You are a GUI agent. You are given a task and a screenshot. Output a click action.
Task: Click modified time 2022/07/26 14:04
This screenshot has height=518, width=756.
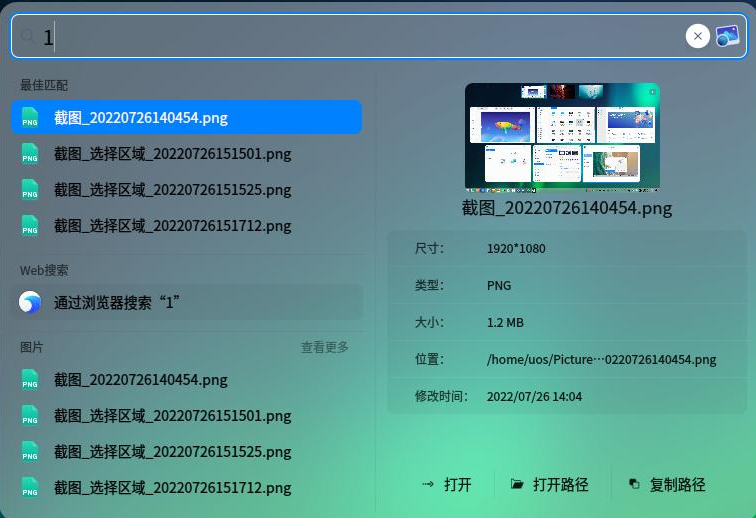534,396
